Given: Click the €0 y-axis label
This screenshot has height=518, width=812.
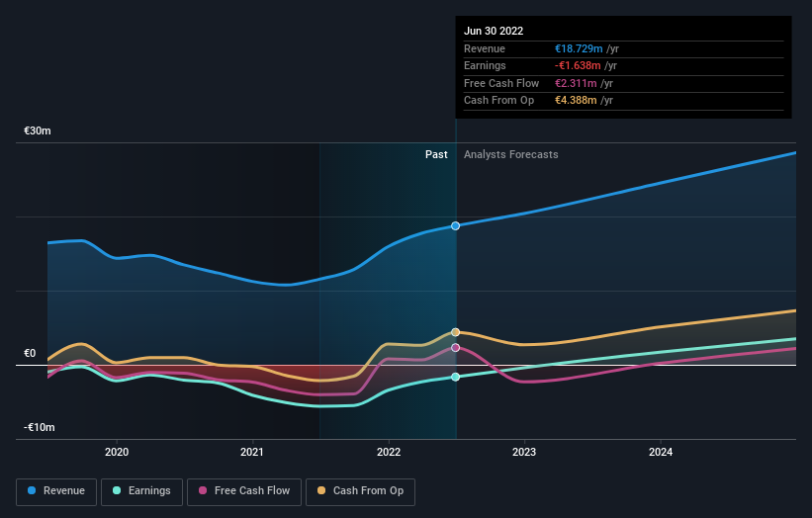Looking at the screenshot, I should tap(30, 354).
